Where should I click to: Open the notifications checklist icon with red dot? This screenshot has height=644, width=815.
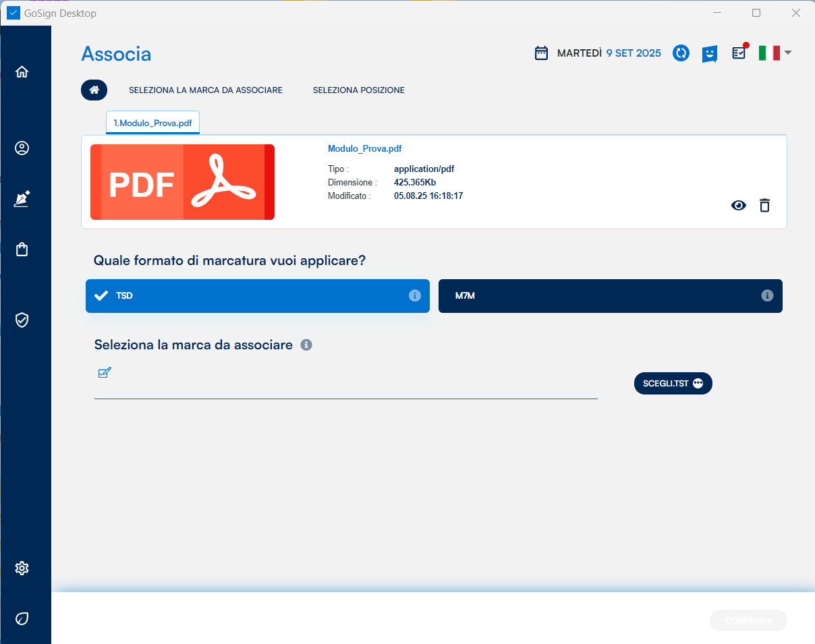[739, 53]
